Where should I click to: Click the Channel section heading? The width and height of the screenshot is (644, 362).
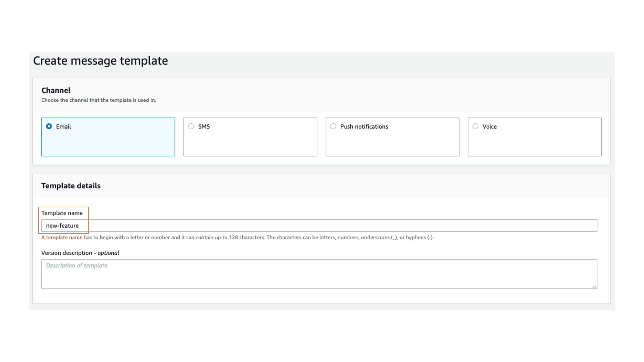pyautogui.click(x=56, y=90)
